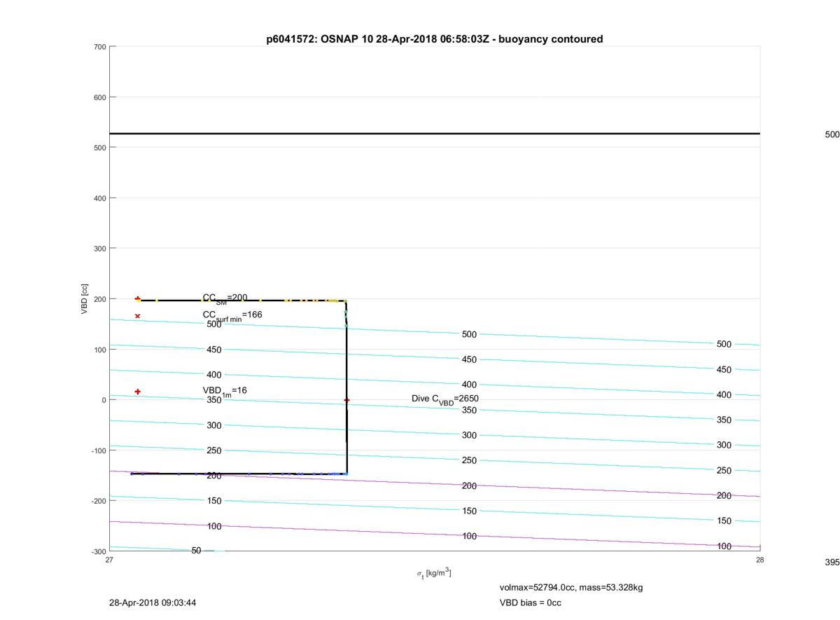Click the 'Dive C VBD=2650' annotation

[445, 399]
